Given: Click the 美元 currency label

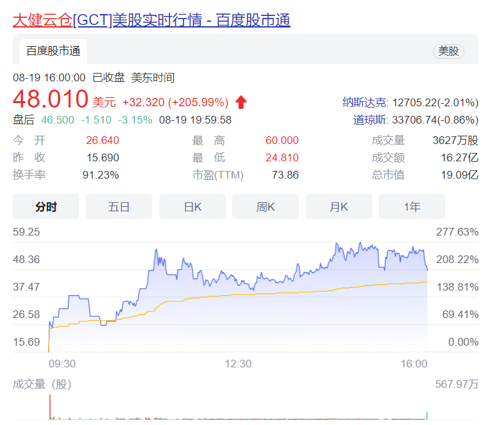Looking at the screenshot, I should 104,102.
